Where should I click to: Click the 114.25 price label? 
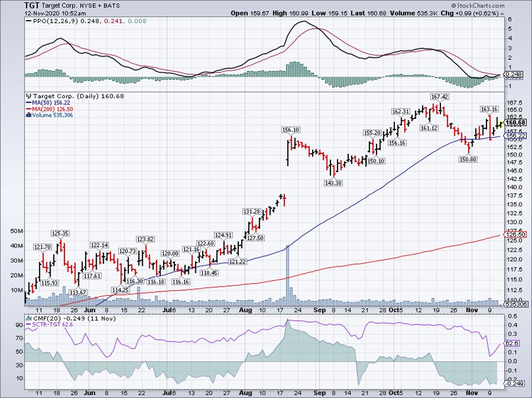[121, 290]
